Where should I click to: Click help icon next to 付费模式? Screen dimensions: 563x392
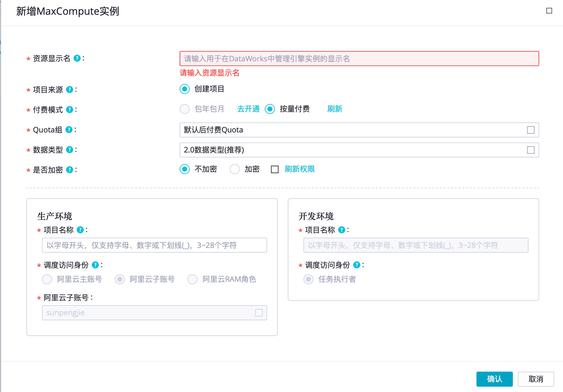pyautogui.click(x=70, y=110)
